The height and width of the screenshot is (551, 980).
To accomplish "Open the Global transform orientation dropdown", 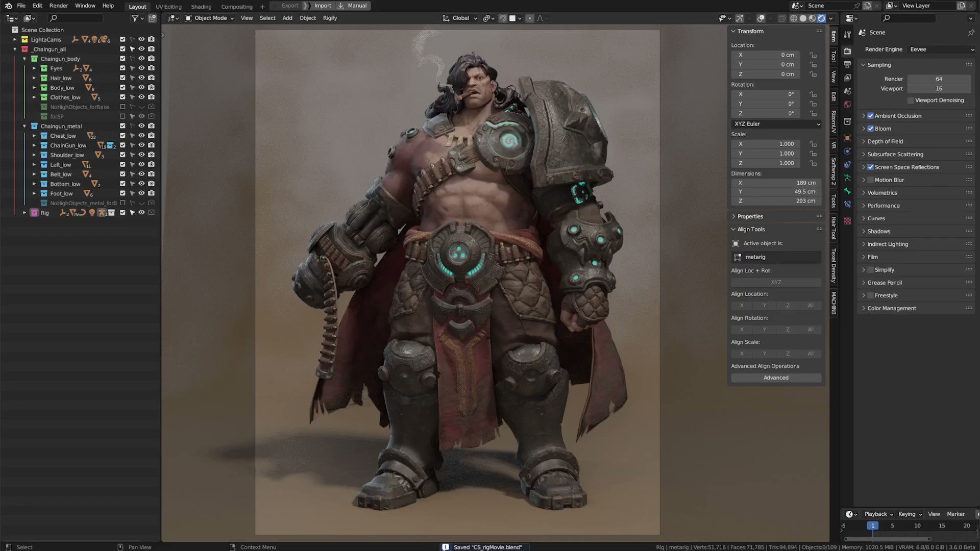I will (x=460, y=18).
